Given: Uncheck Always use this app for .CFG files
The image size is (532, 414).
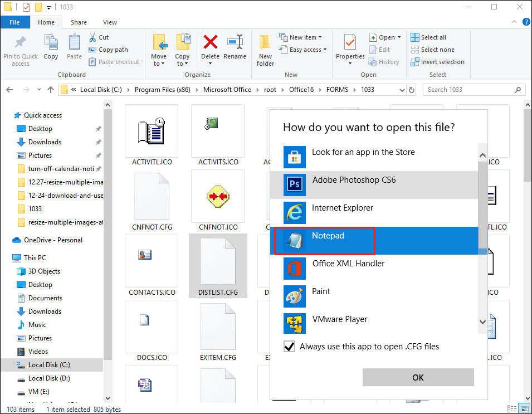Looking at the screenshot, I should pyautogui.click(x=289, y=347).
